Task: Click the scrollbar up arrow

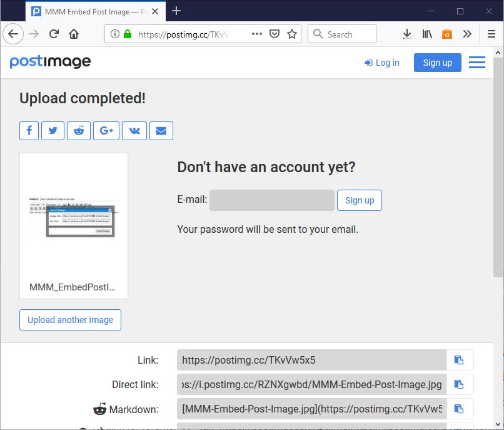Action: [498, 53]
